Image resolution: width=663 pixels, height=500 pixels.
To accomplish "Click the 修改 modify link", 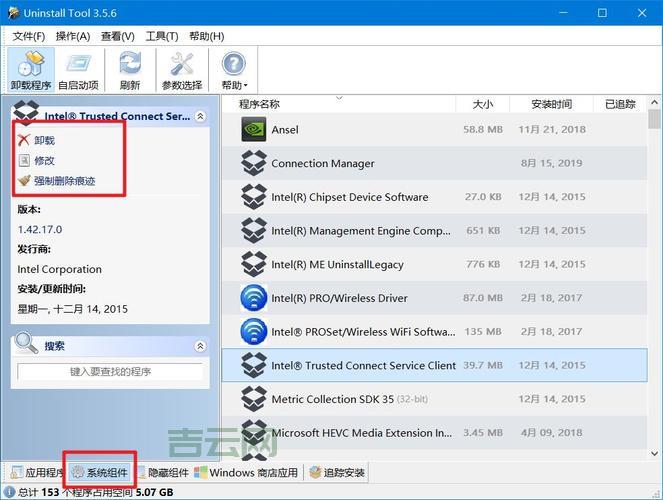I will click(x=44, y=161).
